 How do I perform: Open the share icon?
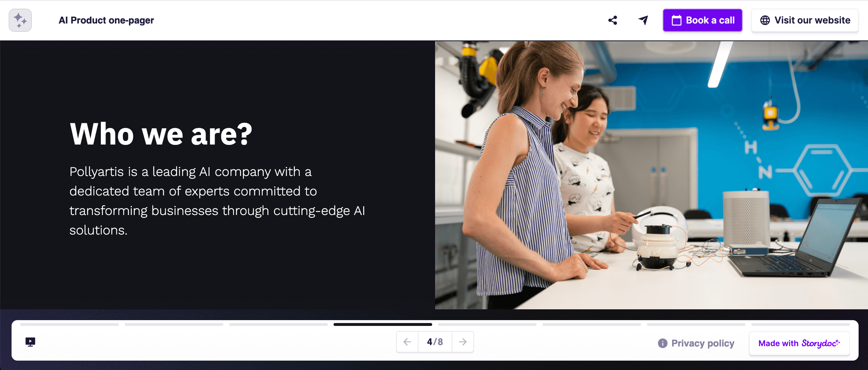[613, 20]
